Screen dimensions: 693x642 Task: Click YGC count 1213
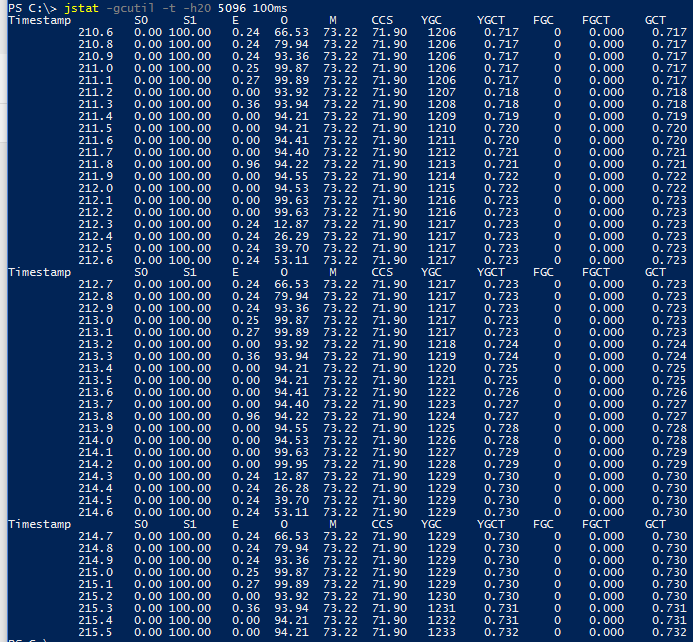tap(442, 164)
